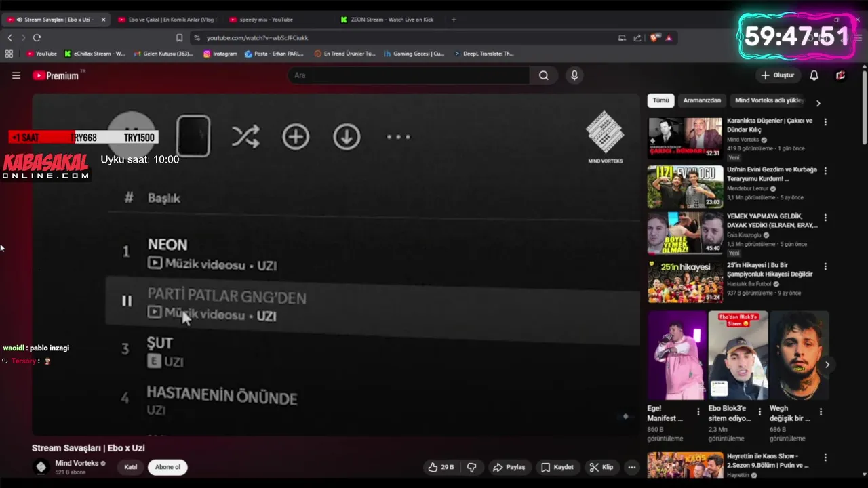This screenshot has width=868, height=488.
Task: Open Gaming Gecesi bookmark
Action: (x=414, y=54)
